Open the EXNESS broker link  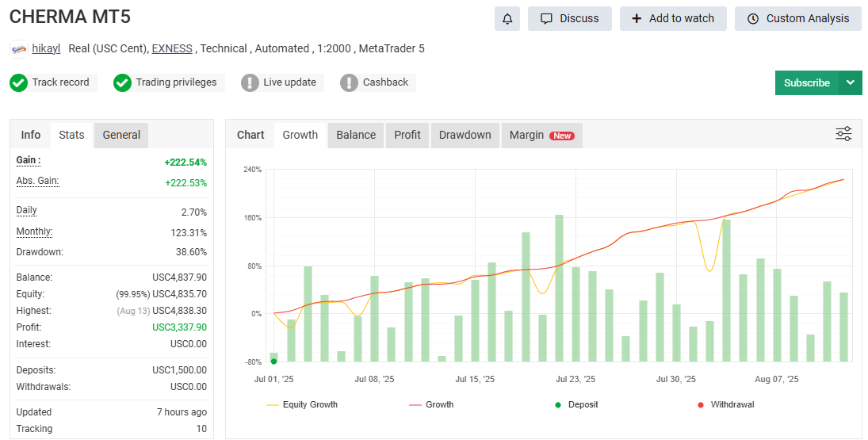pyautogui.click(x=172, y=48)
